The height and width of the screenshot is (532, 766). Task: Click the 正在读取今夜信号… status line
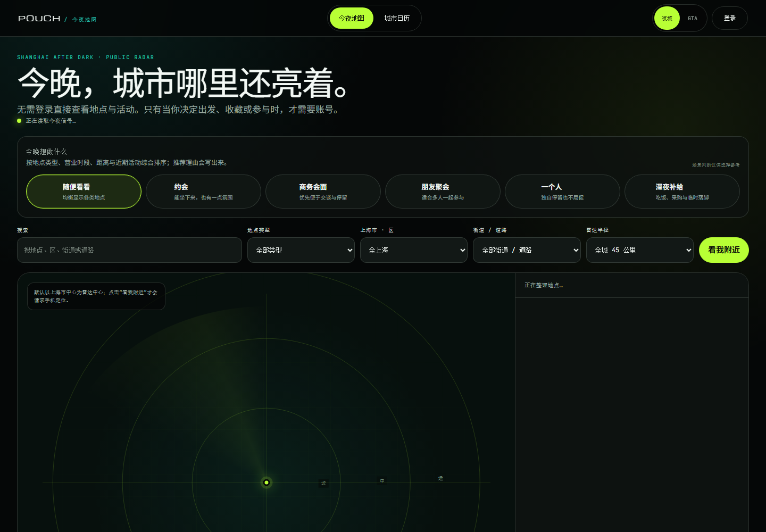(47, 121)
